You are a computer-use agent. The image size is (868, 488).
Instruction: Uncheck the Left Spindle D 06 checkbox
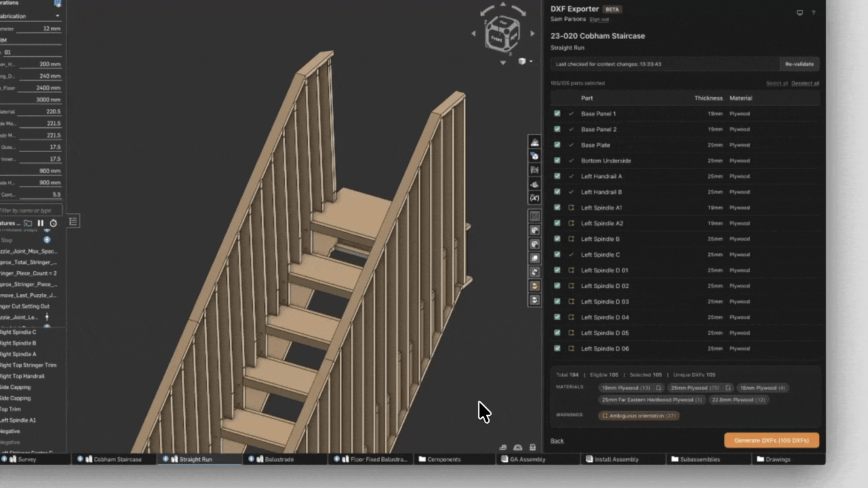[x=557, y=348]
